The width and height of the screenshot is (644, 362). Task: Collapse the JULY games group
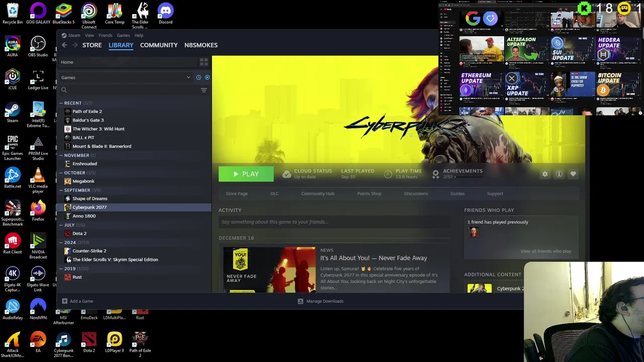[61, 225]
